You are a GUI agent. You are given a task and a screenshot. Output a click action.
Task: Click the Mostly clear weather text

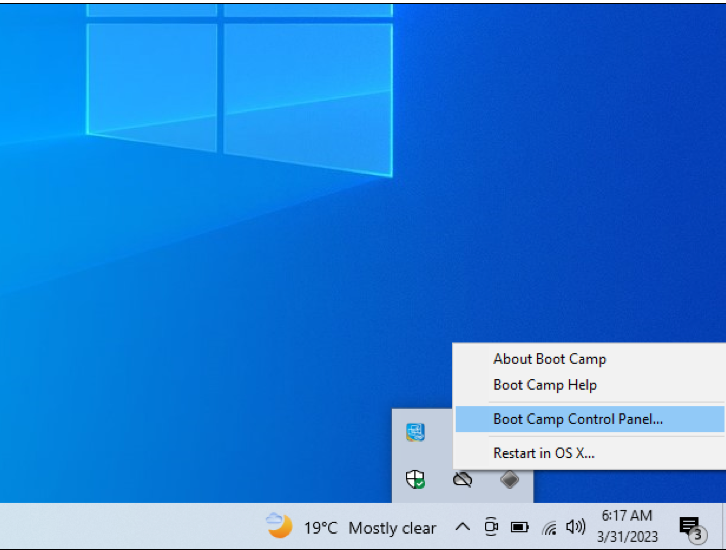tap(392, 528)
